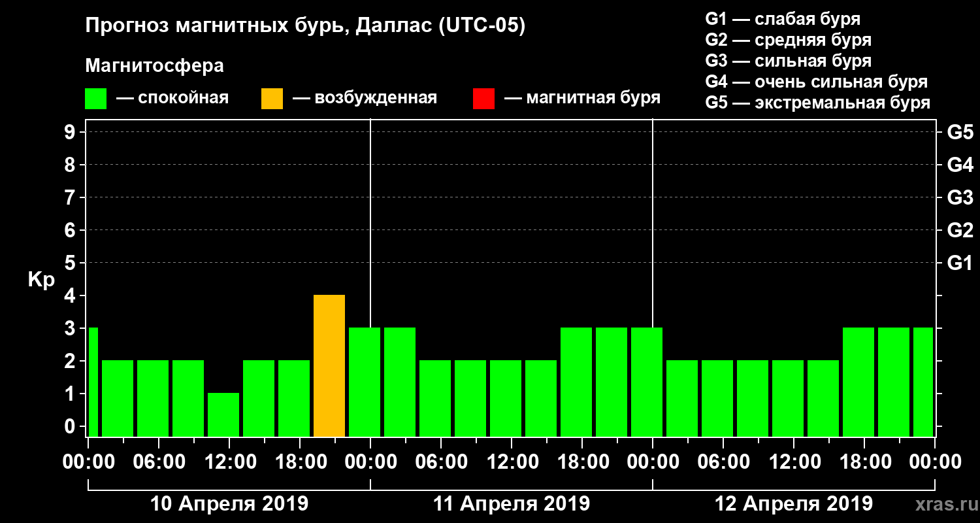Click the right-axis G4 tick label
The height and width of the screenshot is (523, 980).
(x=960, y=165)
